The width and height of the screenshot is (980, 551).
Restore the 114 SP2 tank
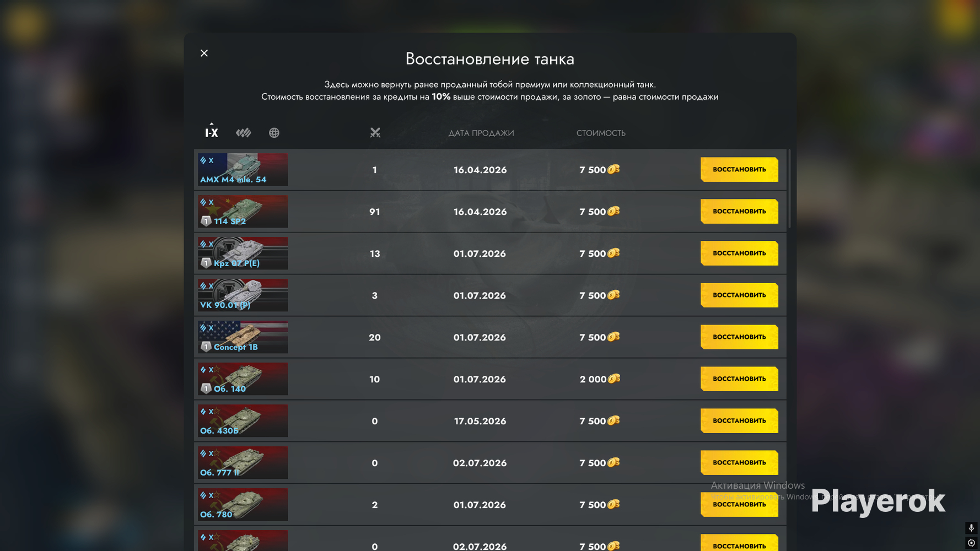(x=739, y=211)
